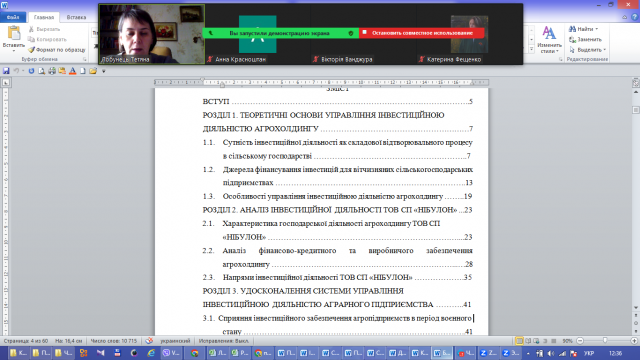Switch to Web Layout view
The height and width of the screenshot is (360, 640).
pyautogui.click(x=536, y=341)
